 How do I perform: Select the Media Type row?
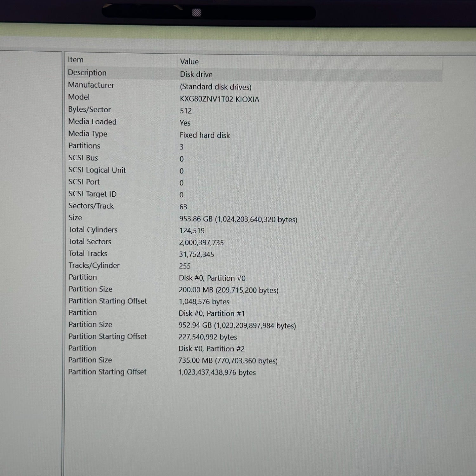pyautogui.click(x=88, y=134)
